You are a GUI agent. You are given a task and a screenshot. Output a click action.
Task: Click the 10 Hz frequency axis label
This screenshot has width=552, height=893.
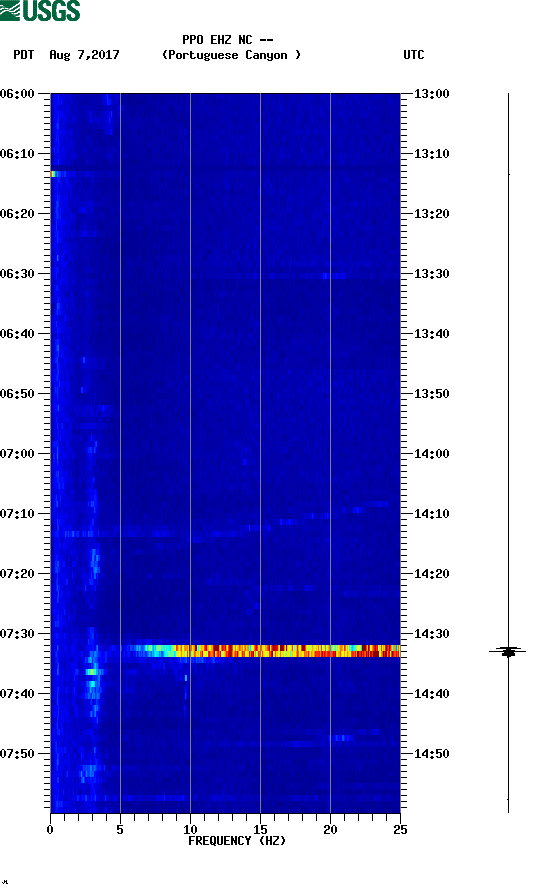[190, 830]
